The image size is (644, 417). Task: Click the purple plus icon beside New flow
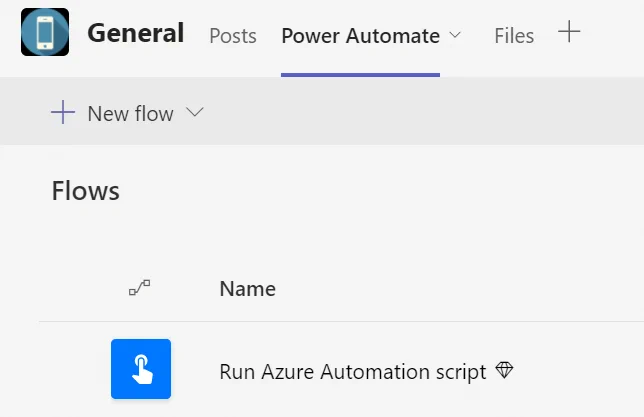[63, 112]
